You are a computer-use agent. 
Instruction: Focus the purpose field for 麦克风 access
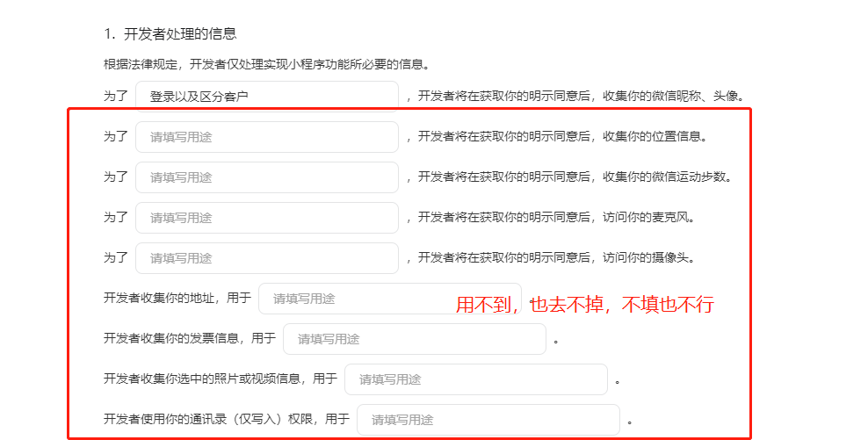click(x=267, y=218)
